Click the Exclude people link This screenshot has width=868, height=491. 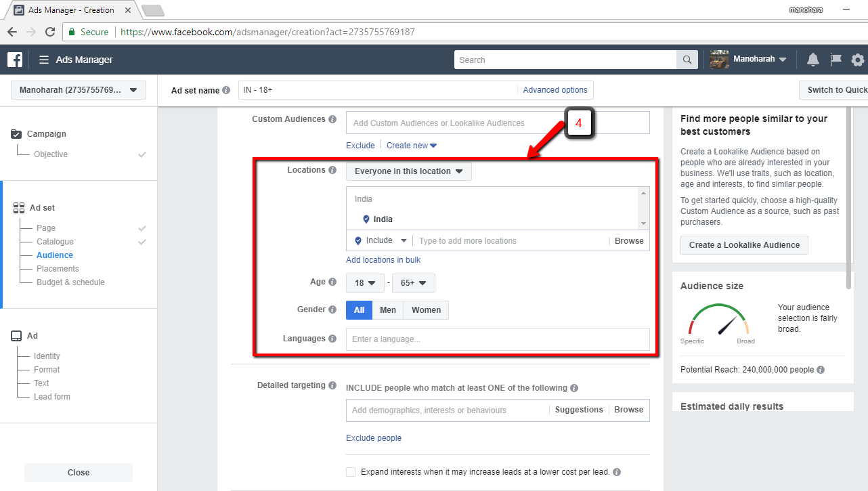coord(374,438)
